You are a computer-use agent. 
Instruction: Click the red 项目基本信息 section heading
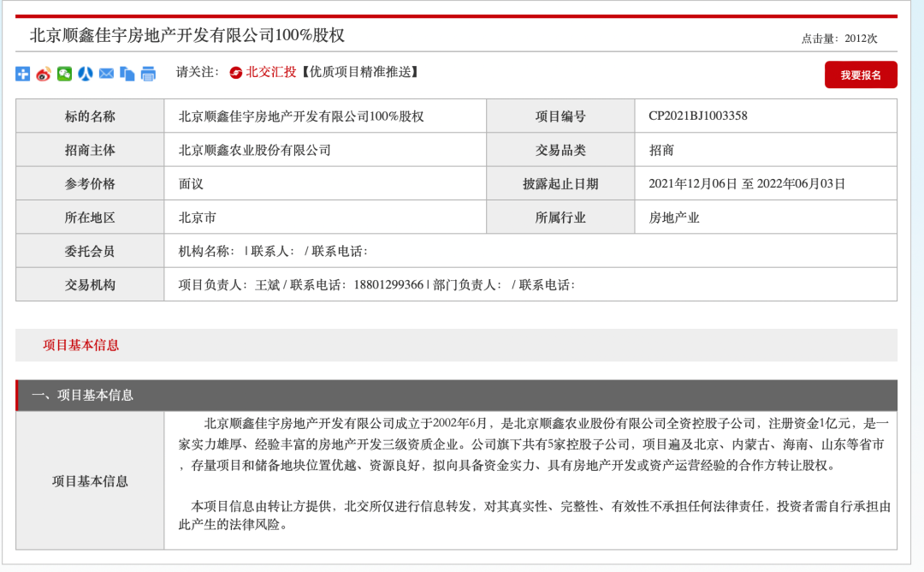click(80, 346)
